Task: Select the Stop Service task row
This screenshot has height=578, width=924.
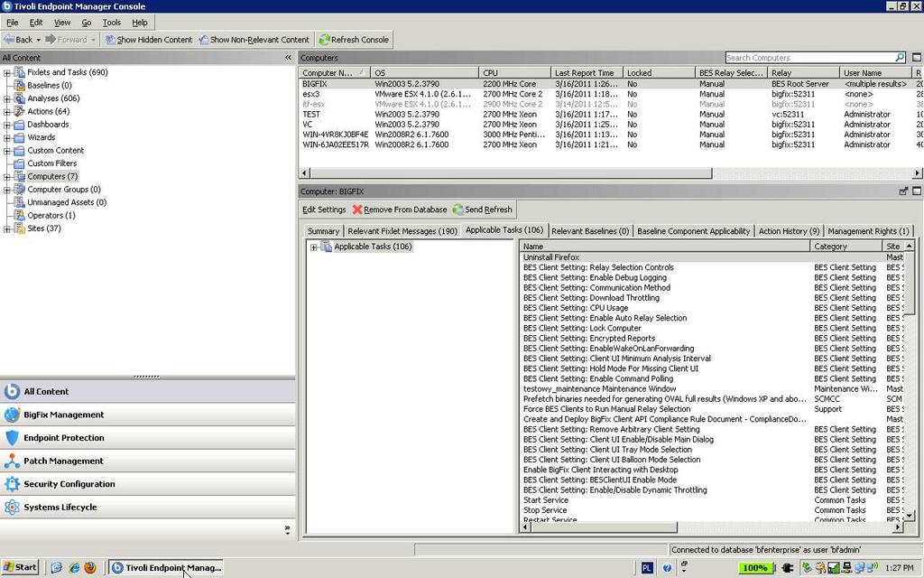Action: pos(713,510)
